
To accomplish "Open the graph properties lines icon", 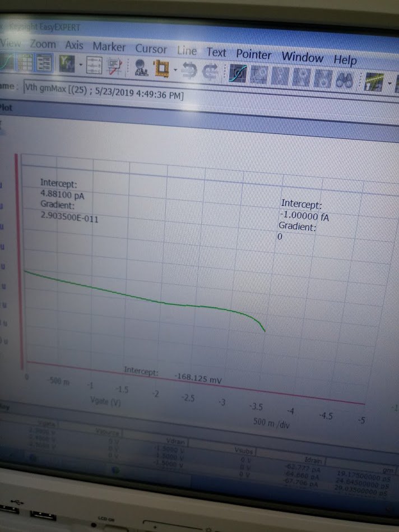I will click(94, 65).
